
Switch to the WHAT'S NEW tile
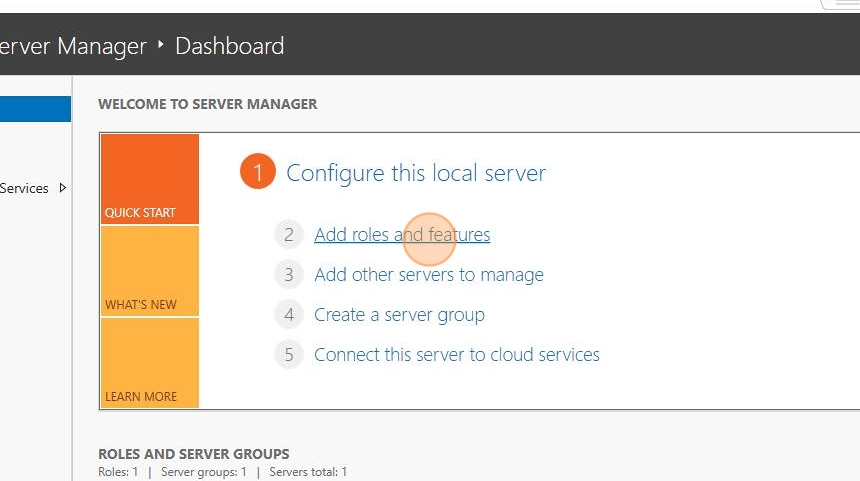[150, 271]
